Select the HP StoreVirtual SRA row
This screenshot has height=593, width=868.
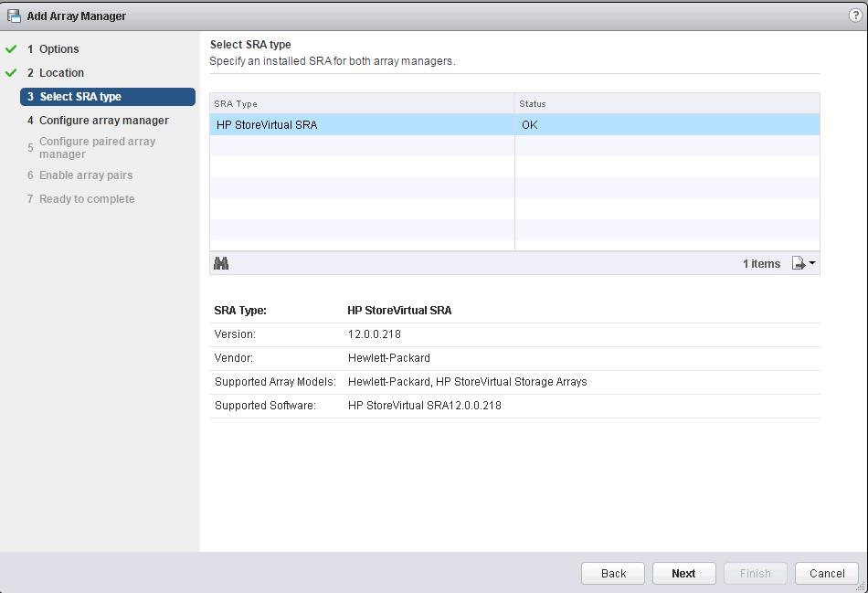tap(514, 124)
